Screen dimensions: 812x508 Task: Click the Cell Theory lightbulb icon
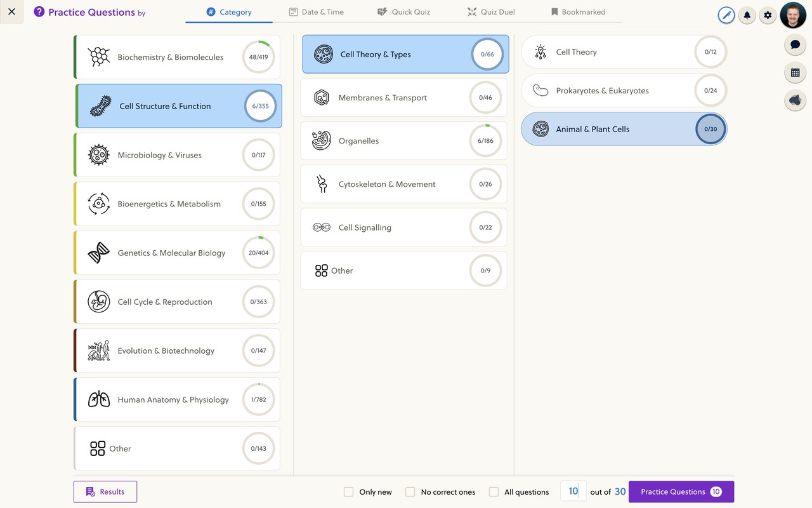point(540,52)
